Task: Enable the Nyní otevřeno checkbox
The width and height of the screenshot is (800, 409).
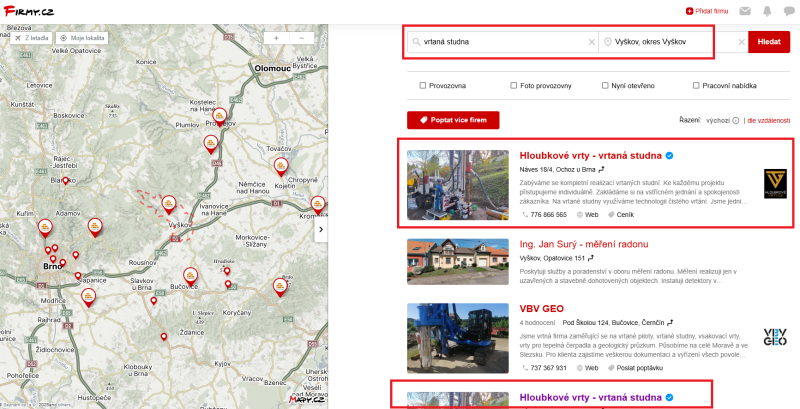Action: 605,86
